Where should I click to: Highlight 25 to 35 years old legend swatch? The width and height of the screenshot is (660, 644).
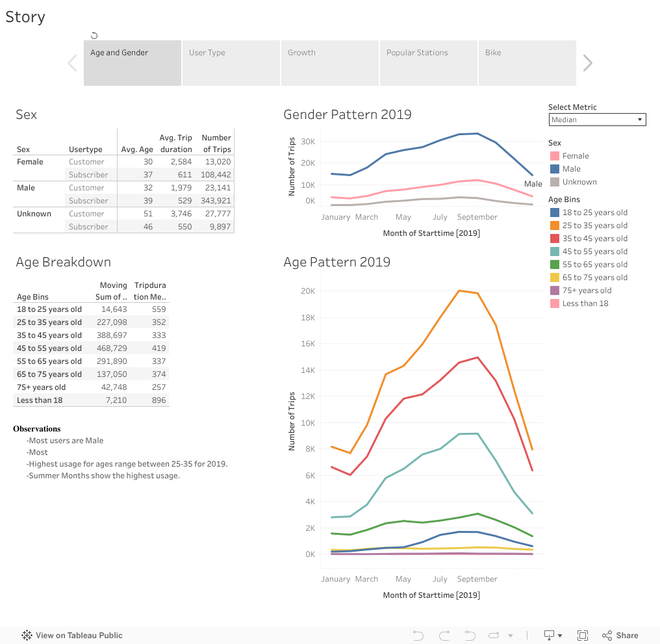(555, 225)
